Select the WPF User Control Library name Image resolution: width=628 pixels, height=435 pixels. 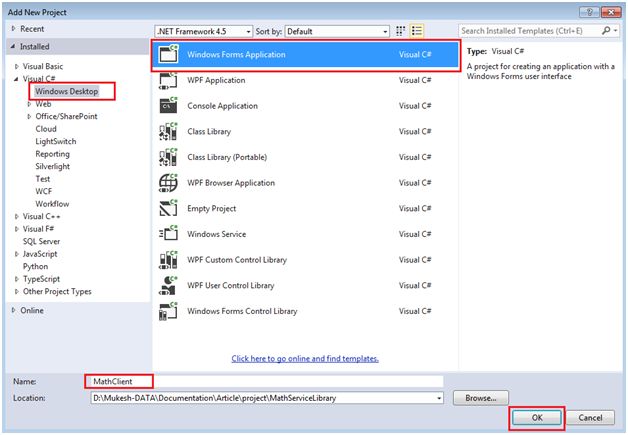tap(231, 285)
